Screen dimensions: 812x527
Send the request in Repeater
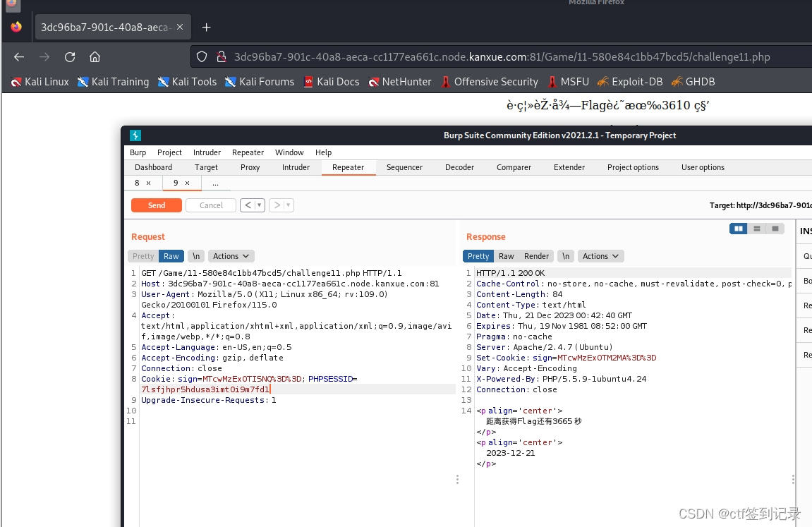157,205
